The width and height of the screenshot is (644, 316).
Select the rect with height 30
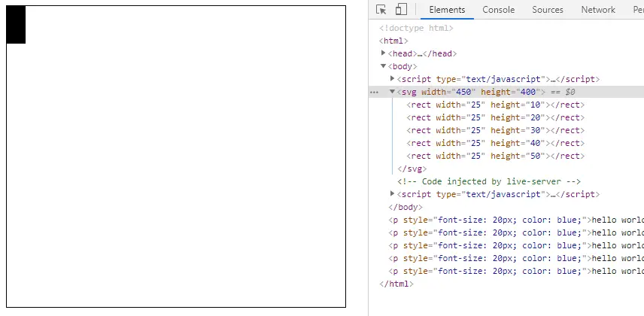[x=495, y=130]
